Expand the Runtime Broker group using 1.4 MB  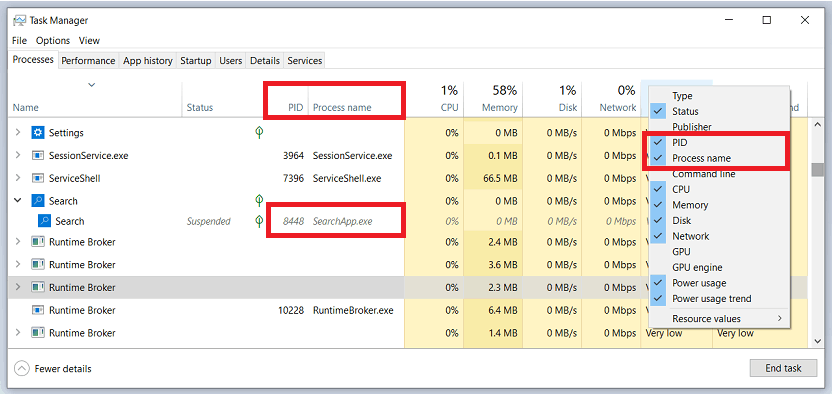click(x=18, y=332)
